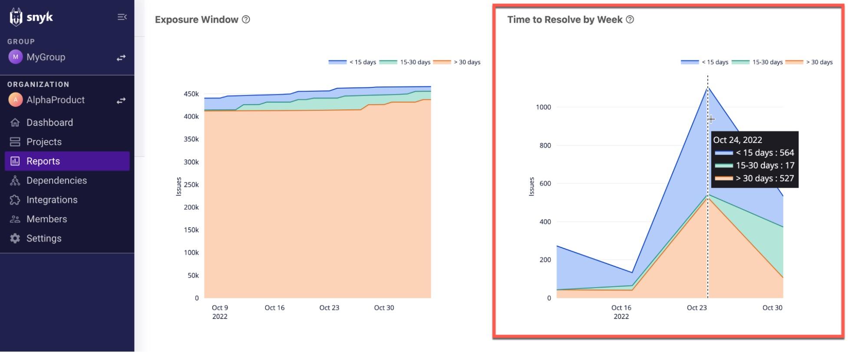The width and height of the screenshot is (868, 352).
Task: Click the Exposure Window chart title
Action: click(197, 20)
